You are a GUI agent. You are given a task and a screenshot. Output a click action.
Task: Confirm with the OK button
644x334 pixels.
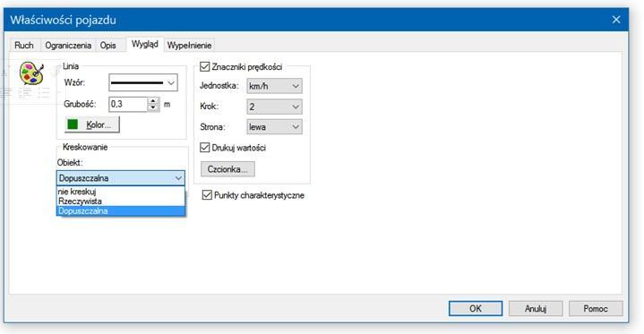point(476,309)
